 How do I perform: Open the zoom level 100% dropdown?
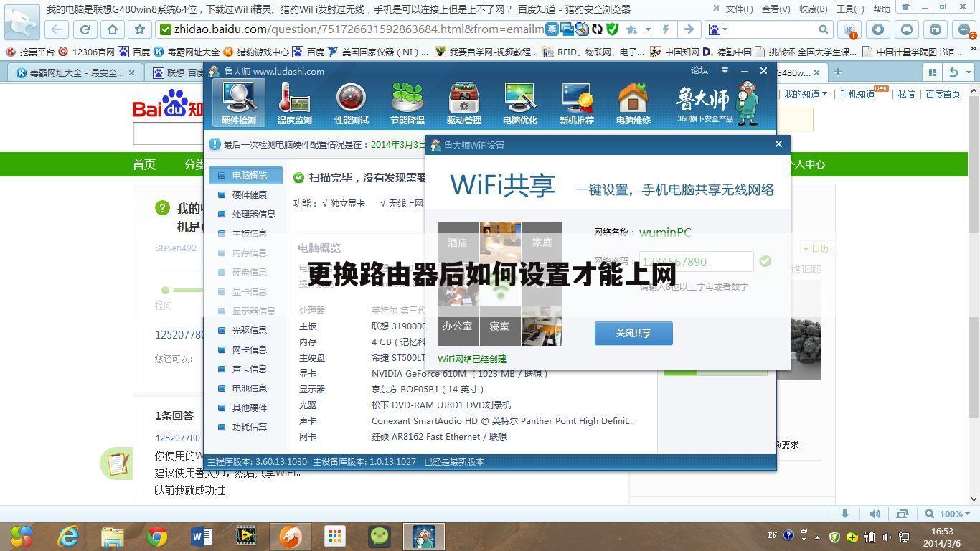pos(967,514)
